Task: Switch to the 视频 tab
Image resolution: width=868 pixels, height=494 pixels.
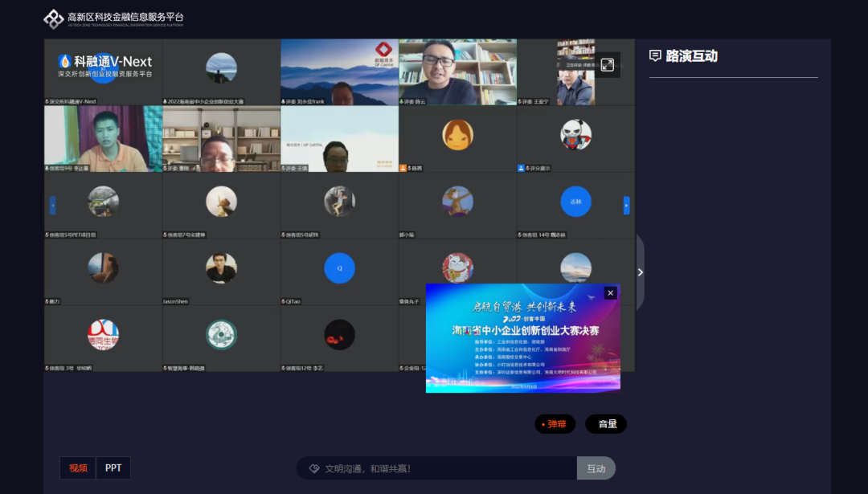Action: pos(78,467)
